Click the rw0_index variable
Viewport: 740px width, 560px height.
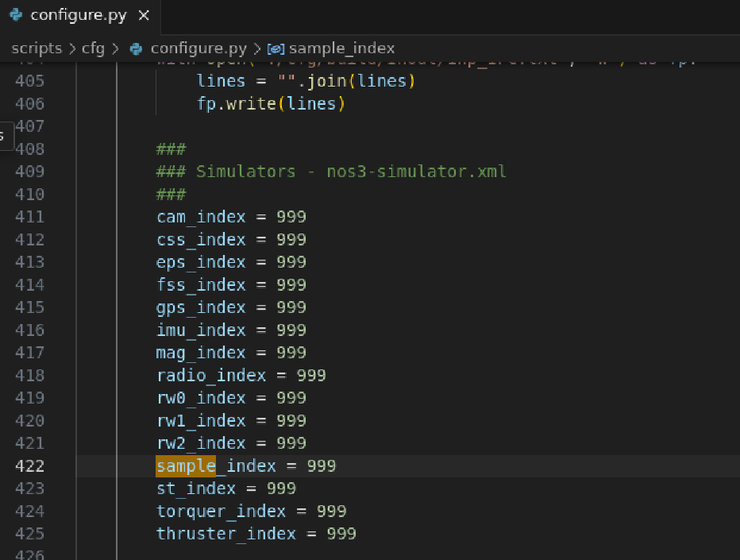201,398
